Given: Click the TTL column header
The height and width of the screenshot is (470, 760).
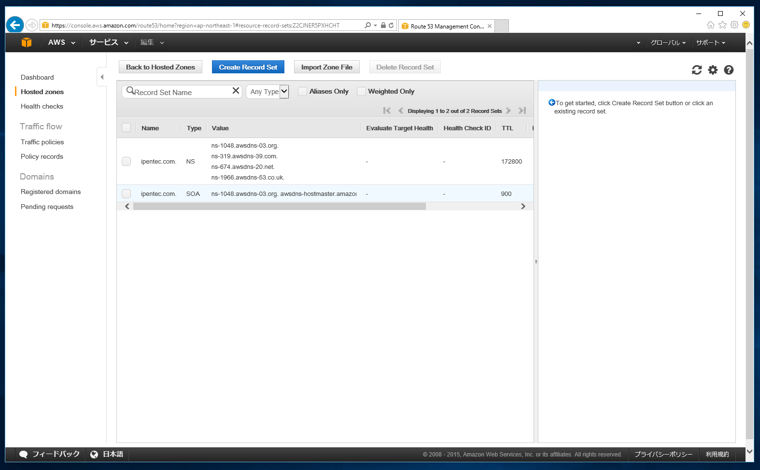Looking at the screenshot, I should point(507,128).
